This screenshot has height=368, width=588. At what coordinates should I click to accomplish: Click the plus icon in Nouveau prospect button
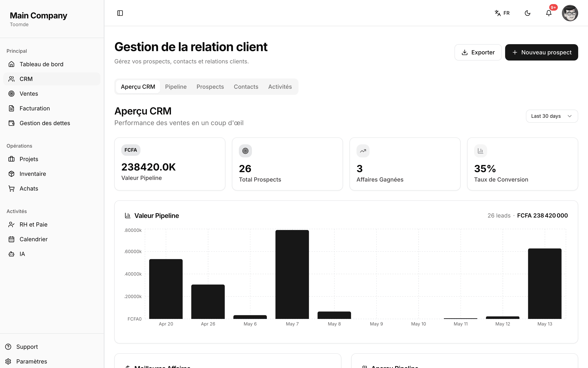(x=515, y=52)
